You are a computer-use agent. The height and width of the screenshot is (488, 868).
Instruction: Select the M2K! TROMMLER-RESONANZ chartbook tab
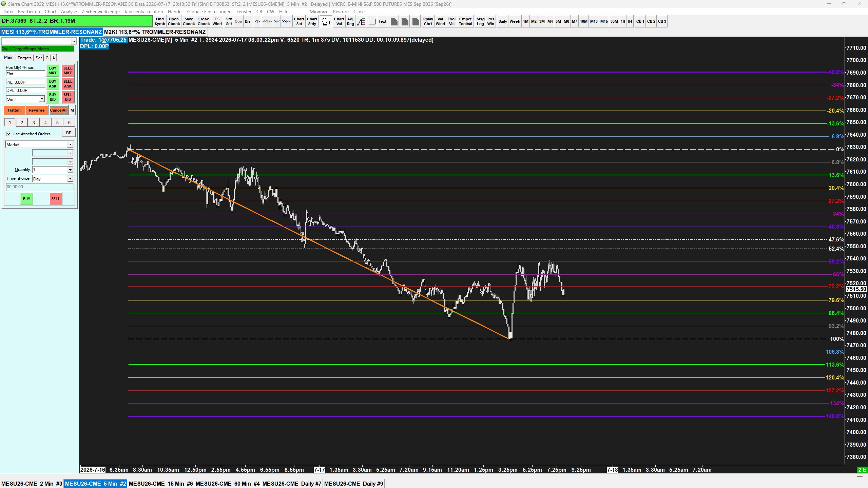155,32
